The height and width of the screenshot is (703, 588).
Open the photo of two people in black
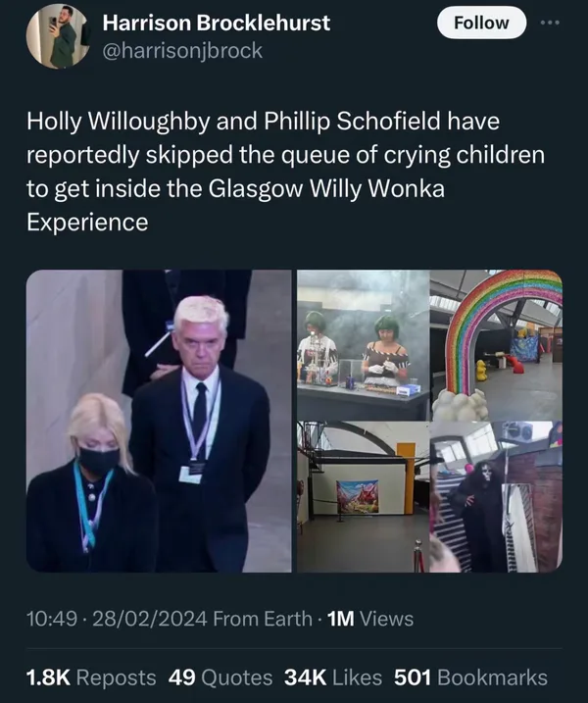click(x=159, y=421)
